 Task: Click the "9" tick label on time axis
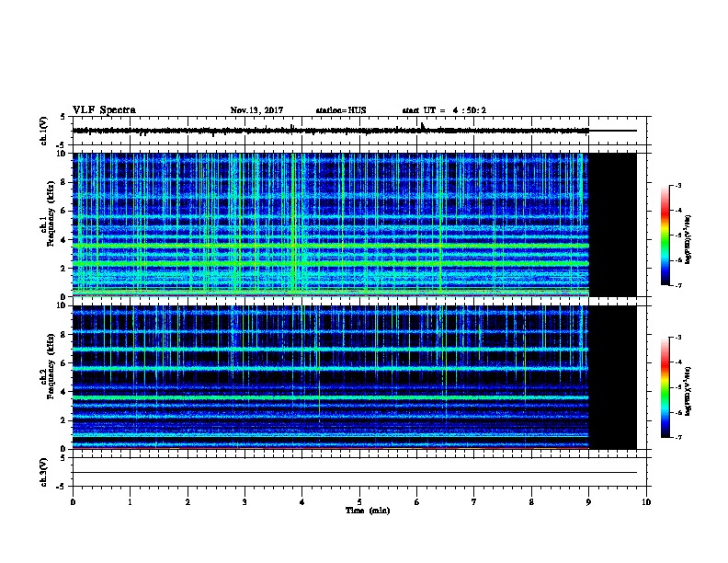(588, 502)
